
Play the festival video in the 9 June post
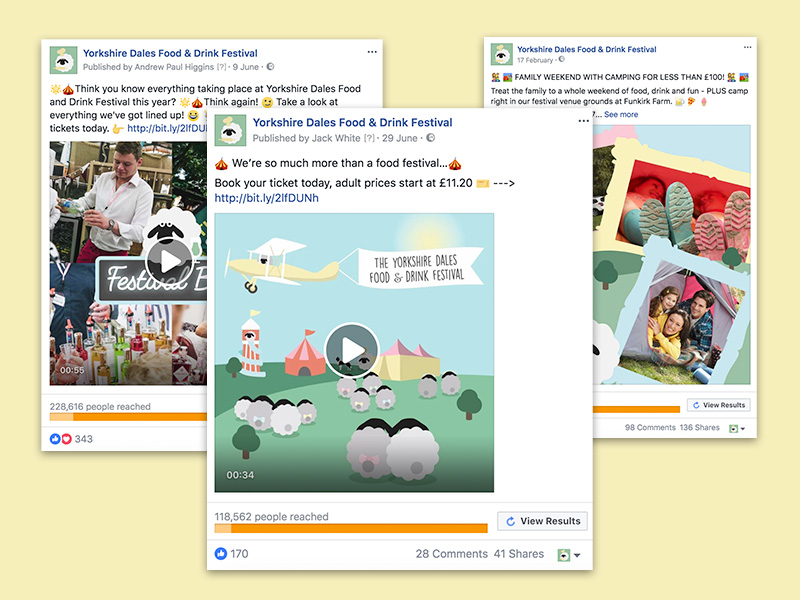pyautogui.click(x=170, y=261)
